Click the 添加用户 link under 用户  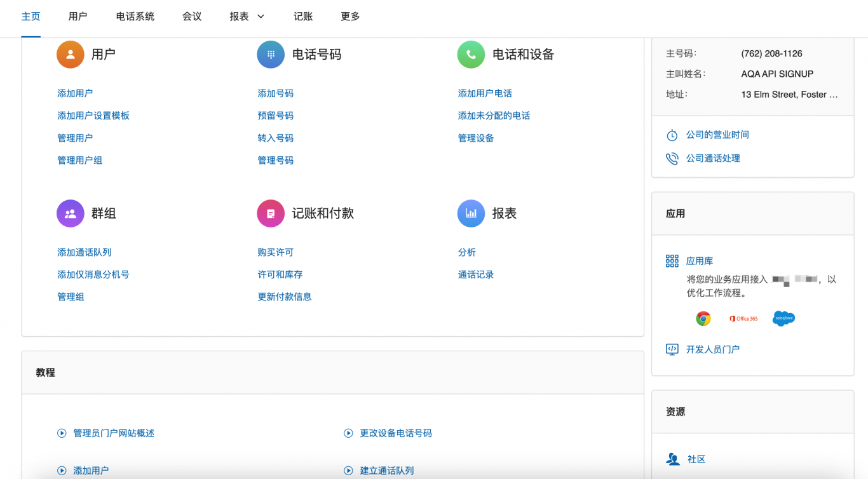coord(75,93)
